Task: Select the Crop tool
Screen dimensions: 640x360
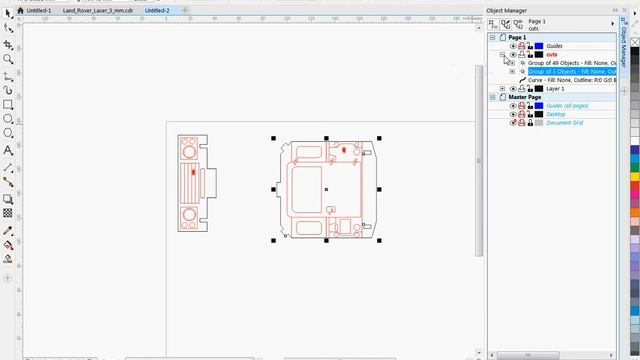Action: coord(8,44)
